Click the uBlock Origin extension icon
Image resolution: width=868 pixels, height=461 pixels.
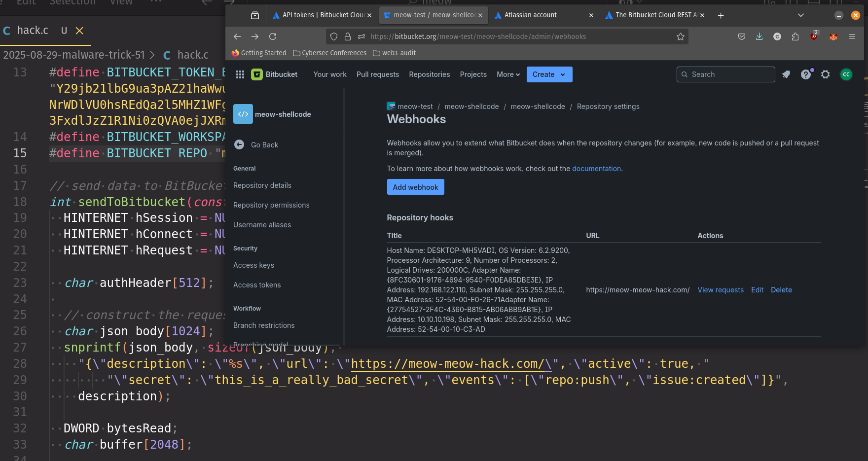tap(814, 36)
